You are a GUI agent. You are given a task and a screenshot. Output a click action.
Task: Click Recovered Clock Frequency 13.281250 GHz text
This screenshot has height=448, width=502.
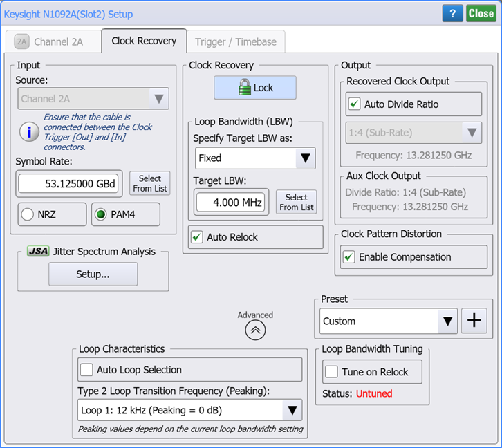click(x=413, y=155)
